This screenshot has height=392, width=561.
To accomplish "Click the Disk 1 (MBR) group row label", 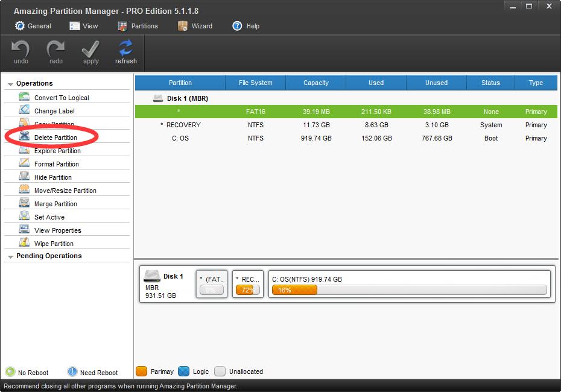I will point(187,98).
